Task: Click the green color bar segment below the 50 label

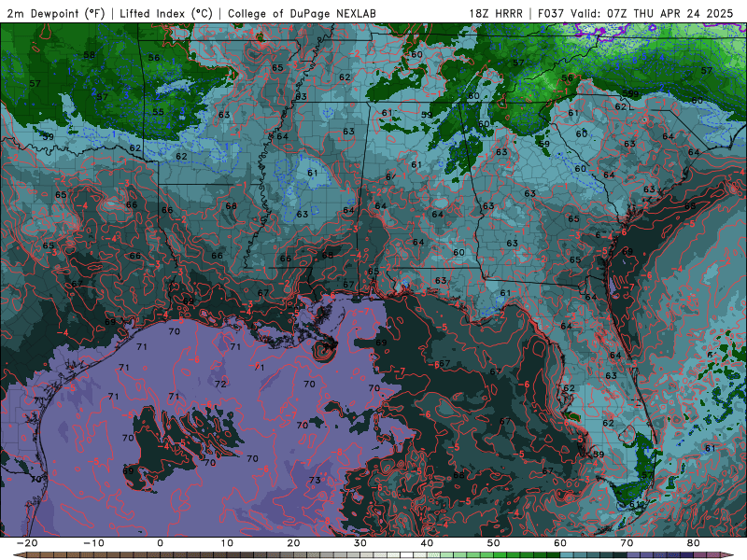Action: point(500,555)
